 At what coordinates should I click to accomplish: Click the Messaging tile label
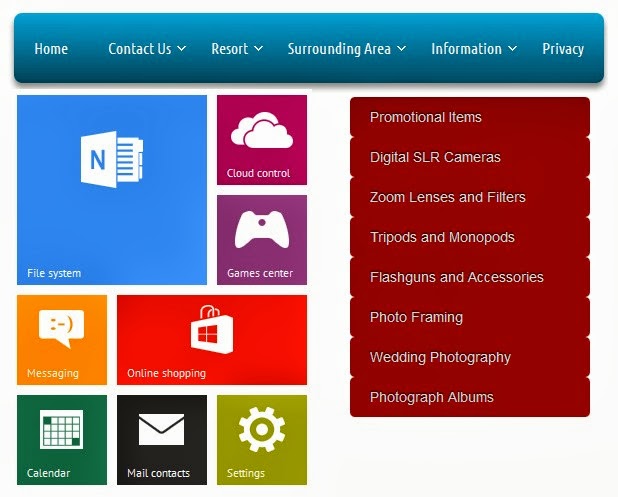[53, 373]
